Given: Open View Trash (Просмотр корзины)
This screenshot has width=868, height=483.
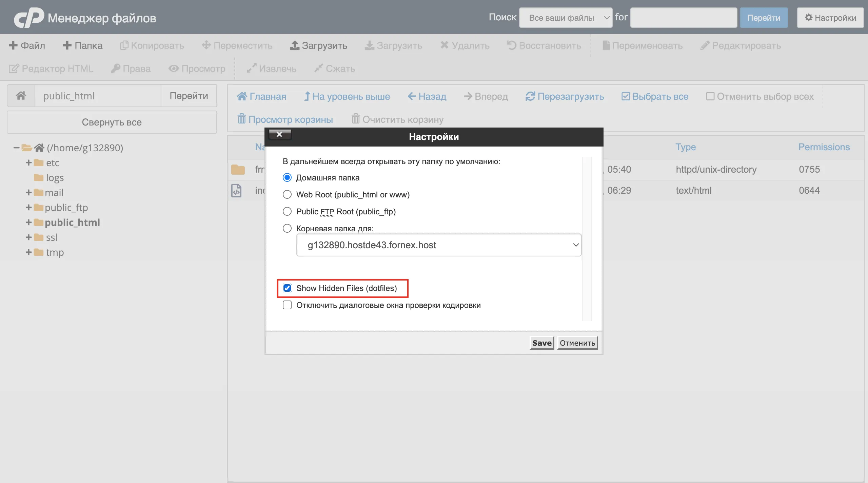Looking at the screenshot, I should (285, 119).
